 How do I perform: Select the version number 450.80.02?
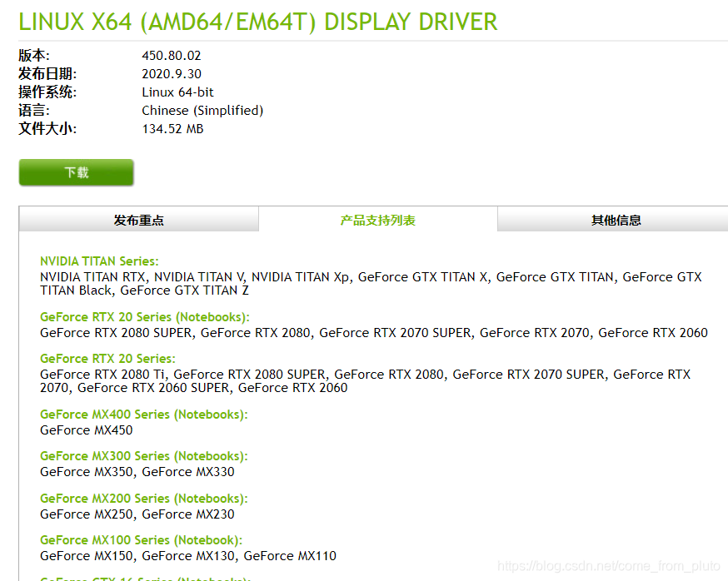point(172,56)
